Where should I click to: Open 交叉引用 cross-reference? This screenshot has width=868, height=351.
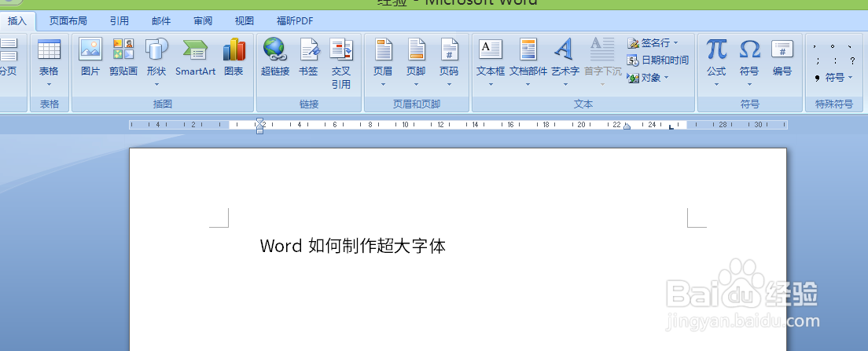[341, 63]
